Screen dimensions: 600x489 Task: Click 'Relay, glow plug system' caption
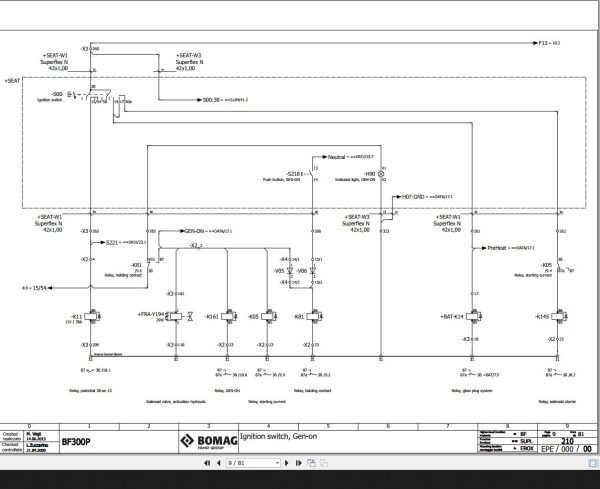[x=472, y=391]
